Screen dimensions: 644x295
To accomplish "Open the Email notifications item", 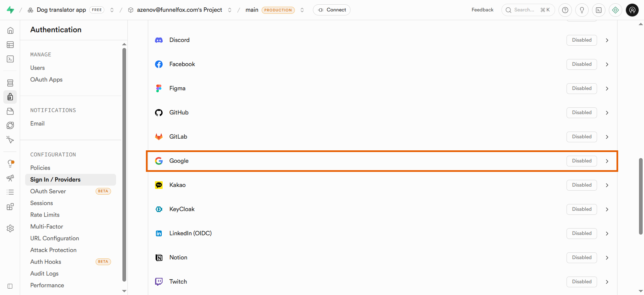I will (37, 124).
